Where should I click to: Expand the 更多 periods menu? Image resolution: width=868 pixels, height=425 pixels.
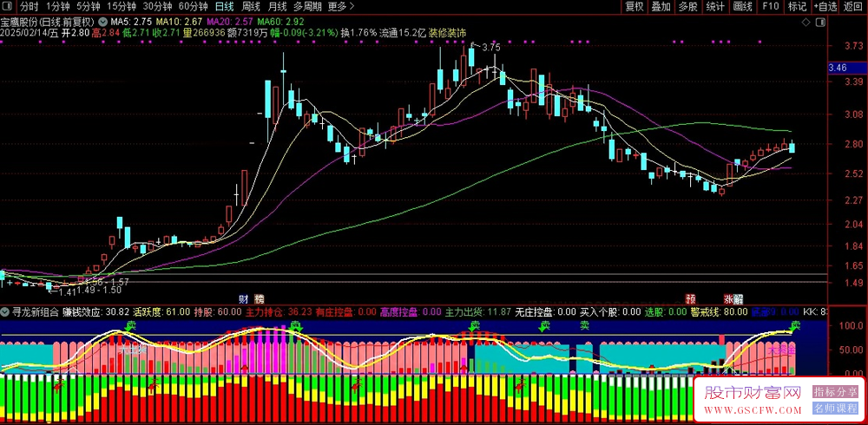tap(340, 6)
